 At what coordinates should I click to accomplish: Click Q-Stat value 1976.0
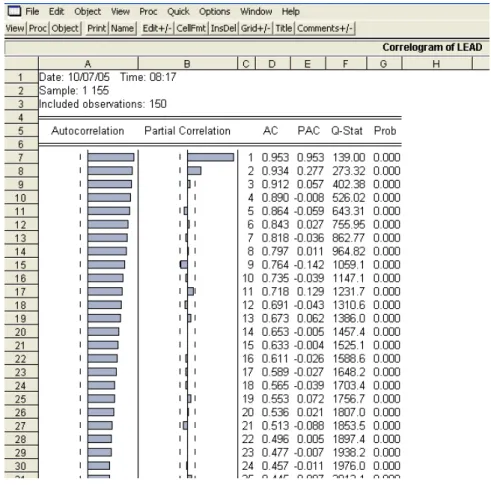coord(348,466)
